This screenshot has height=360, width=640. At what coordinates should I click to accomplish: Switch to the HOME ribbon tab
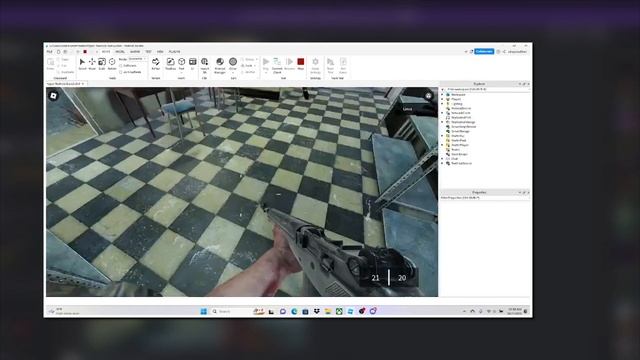pos(106,52)
